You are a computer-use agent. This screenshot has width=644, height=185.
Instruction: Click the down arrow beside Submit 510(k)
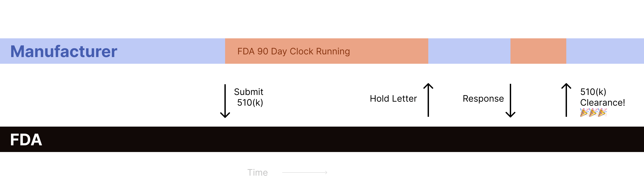[x=225, y=101]
